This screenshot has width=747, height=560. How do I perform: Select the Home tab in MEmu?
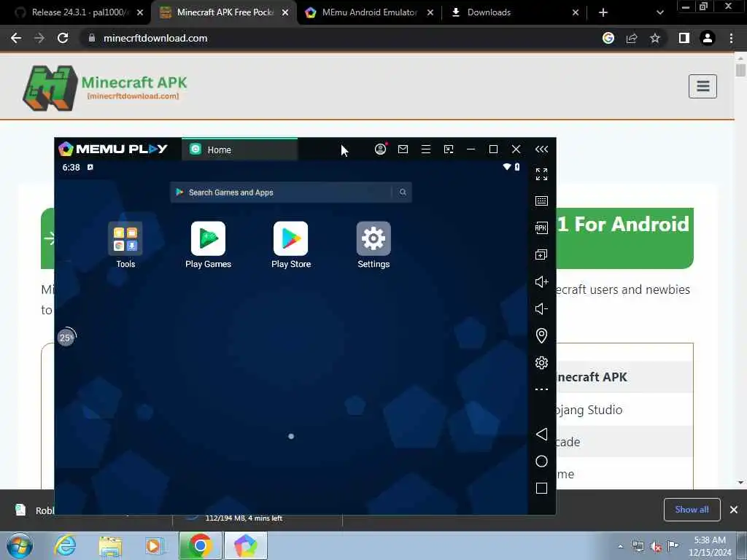coord(239,149)
